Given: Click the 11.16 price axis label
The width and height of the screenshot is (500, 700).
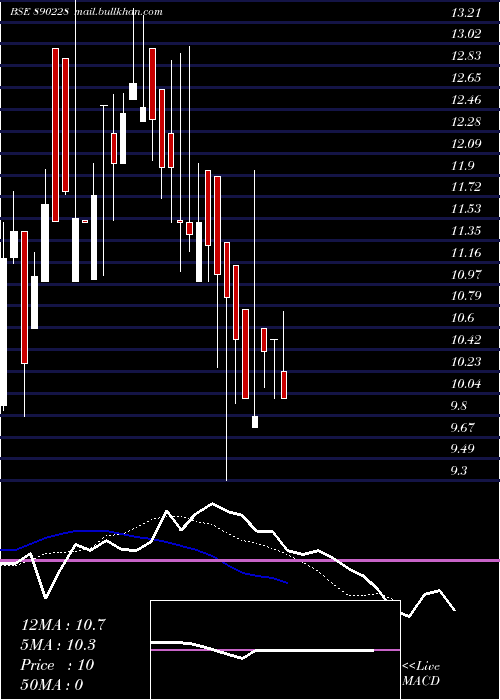Looking at the screenshot, I should tap(466, 253).
